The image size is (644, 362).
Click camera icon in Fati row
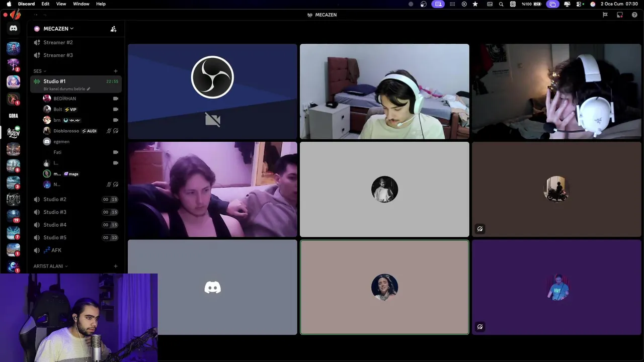point(116,152)
